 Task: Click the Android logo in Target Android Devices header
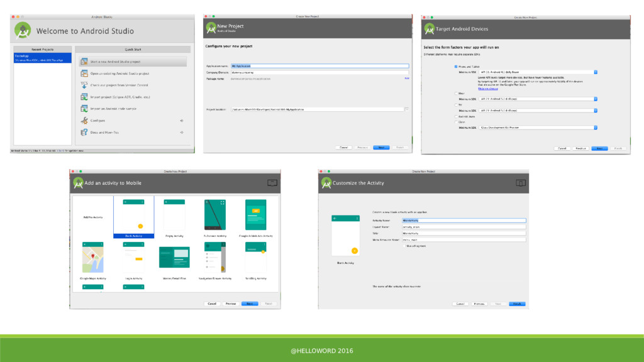coord(429,29)
